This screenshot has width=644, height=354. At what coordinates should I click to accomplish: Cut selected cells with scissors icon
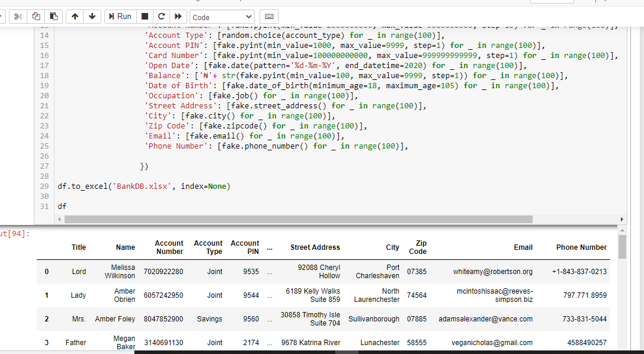pyautogui.click(x=18, y=17)
